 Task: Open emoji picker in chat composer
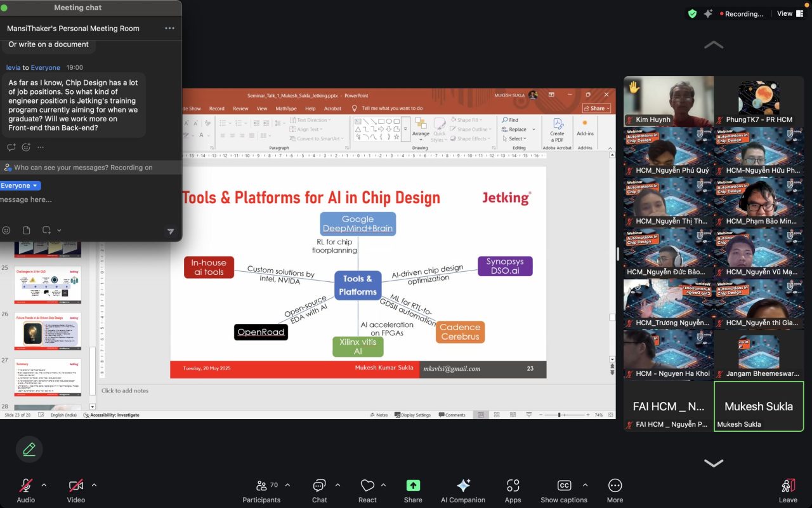(x=7, y=231)
